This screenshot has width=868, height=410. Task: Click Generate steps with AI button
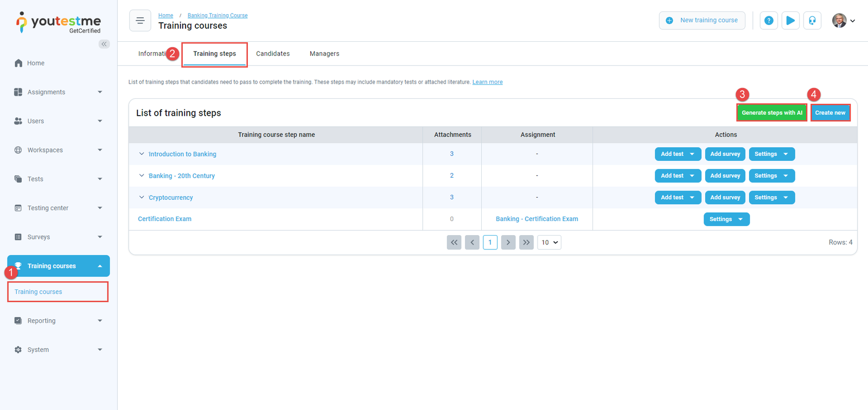772,113
